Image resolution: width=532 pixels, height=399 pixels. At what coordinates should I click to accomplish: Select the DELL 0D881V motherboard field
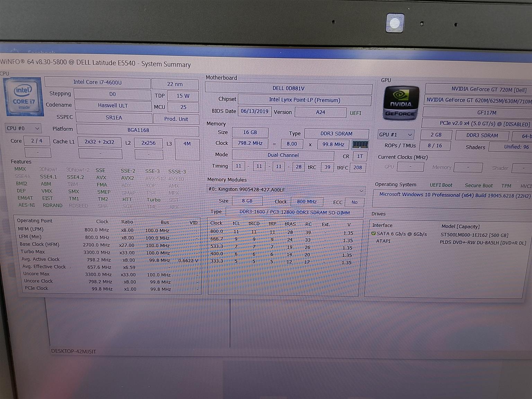coord(288,88)
